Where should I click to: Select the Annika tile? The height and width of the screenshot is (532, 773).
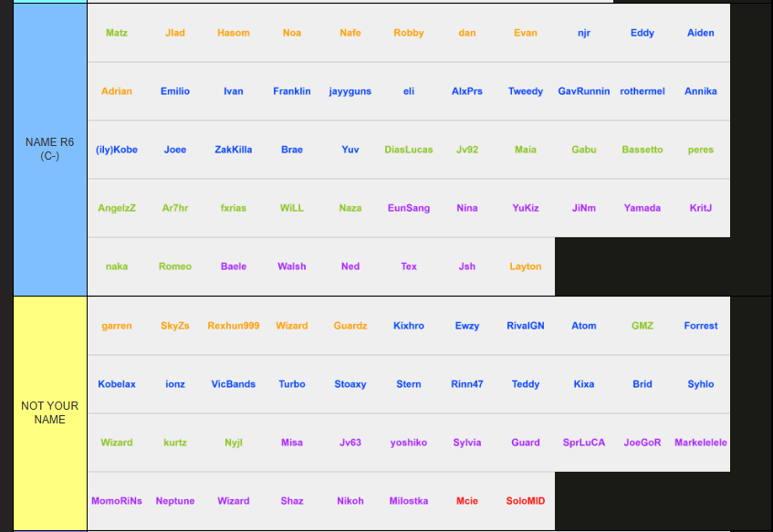pos(701,91)
